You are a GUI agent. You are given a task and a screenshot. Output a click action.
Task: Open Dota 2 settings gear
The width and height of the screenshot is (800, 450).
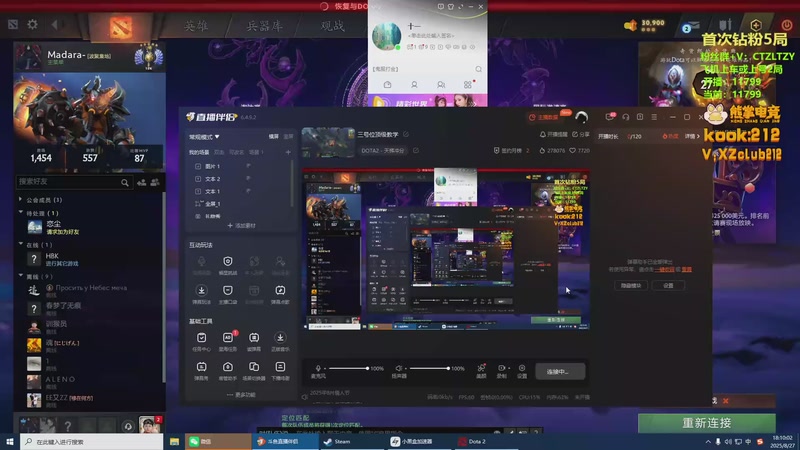coord(32,24)
